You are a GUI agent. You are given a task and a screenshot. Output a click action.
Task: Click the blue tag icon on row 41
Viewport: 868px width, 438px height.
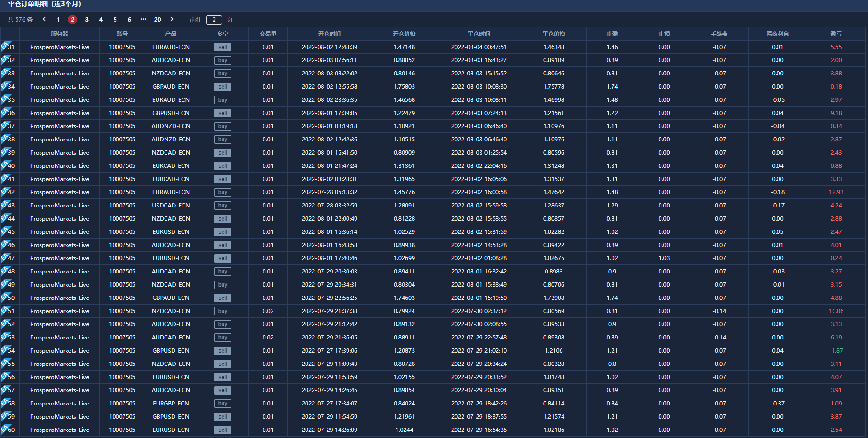pyautogui.click(x=6, y=178)
